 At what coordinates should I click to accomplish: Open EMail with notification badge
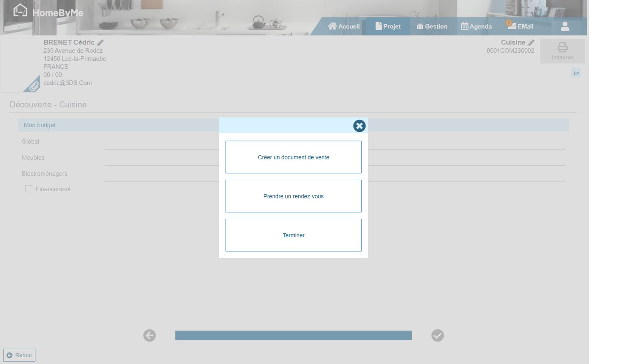click(521, 26)
